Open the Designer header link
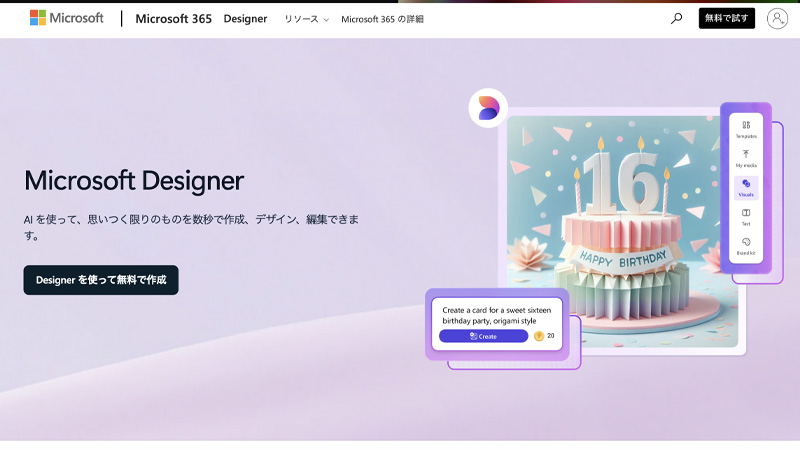The image size is (800, 450). [245, 19]
